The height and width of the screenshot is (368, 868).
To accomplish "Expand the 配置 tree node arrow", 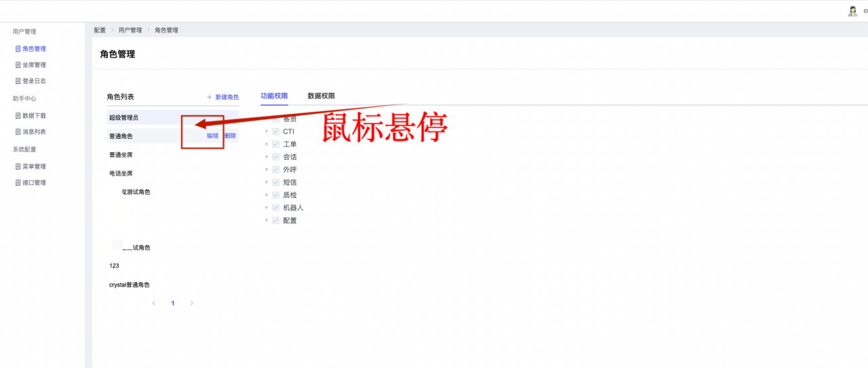I will click(267, 221).
